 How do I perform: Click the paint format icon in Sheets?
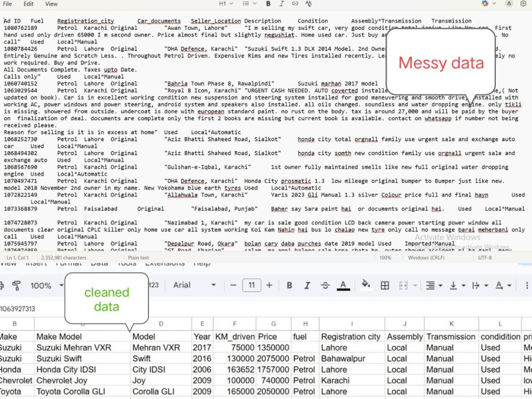(x=16, y=285)
